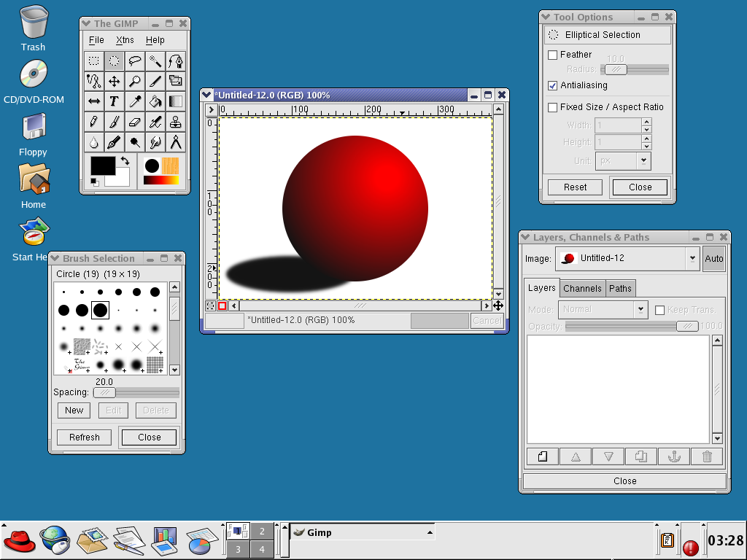Open the navigation cross icon in image window
This screenshot has height=560, width=747.
pos(498,306)
